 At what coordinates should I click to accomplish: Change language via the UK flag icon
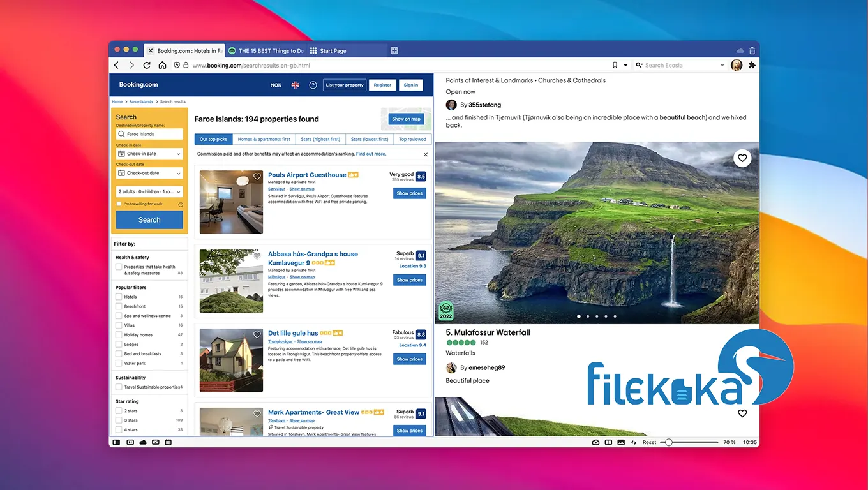pyautogui.click(x=295, y=85)
